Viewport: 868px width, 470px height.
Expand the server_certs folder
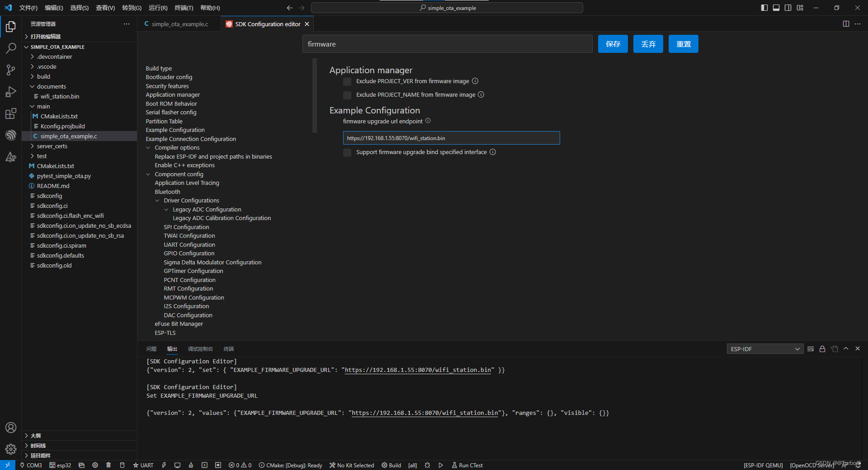[x=52, y=146]
